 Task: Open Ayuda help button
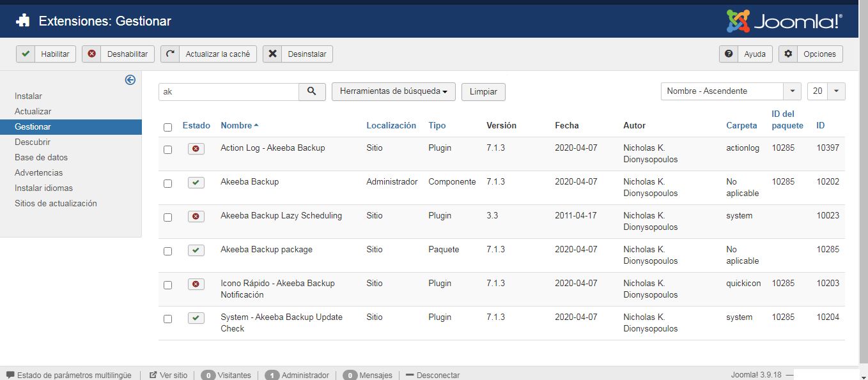746,54
